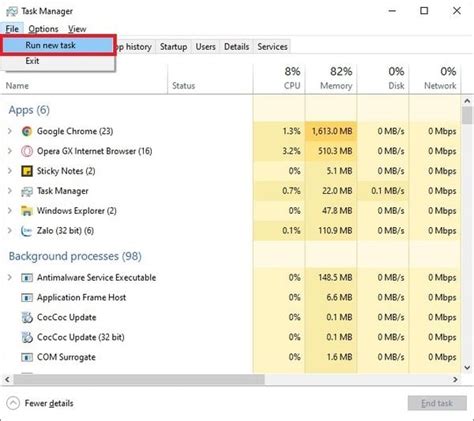Switch to the Details tab
474x421 pixels.
pyautogui.click(x=236, y=47)
